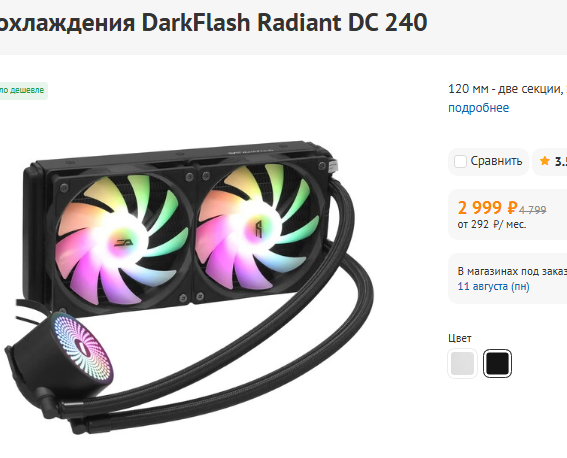This screenshot has height=458, width=567.
Task: Click the left RGB fan in product photo
Action: tap(123, 239)
